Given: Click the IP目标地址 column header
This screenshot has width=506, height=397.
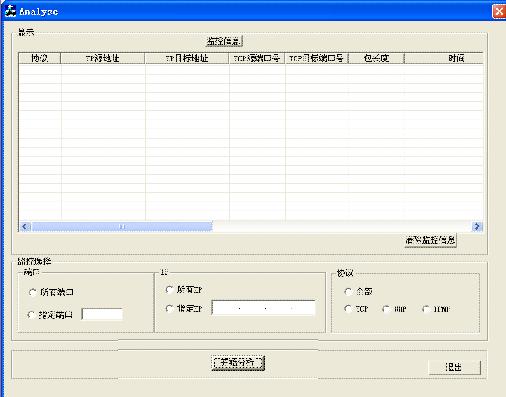Looking at the screenshot, I should tap(187, 58).
